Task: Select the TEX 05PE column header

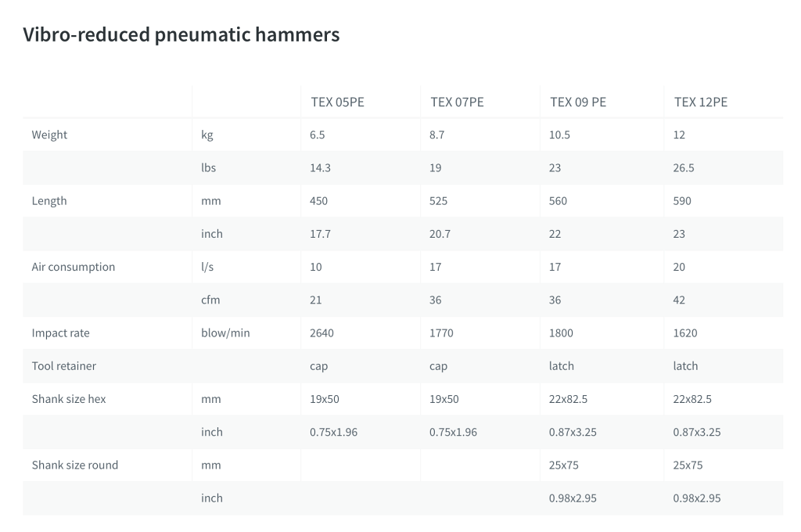Action: coord(337,102)
